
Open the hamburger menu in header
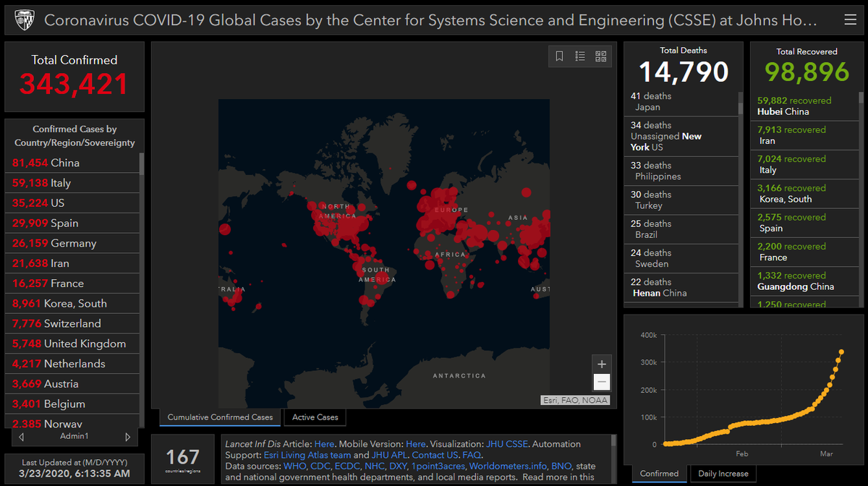(x=850, y=20)
